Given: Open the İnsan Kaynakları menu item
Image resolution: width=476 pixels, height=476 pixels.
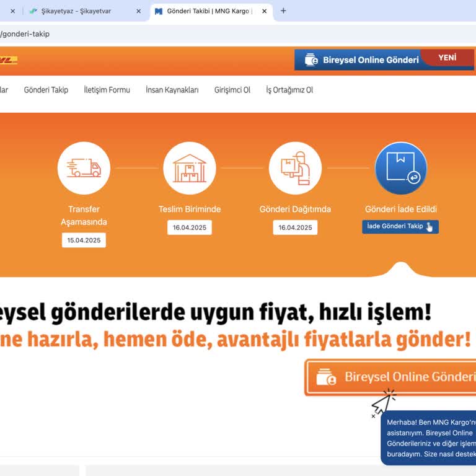Looking at the screenshot, I should coord(172,90).
